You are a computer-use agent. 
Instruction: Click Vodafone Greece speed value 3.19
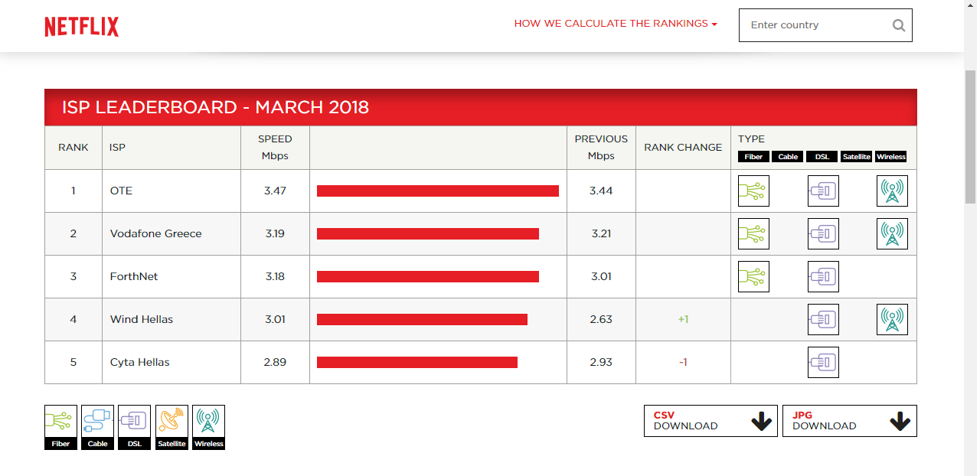[x=275, y=233]
